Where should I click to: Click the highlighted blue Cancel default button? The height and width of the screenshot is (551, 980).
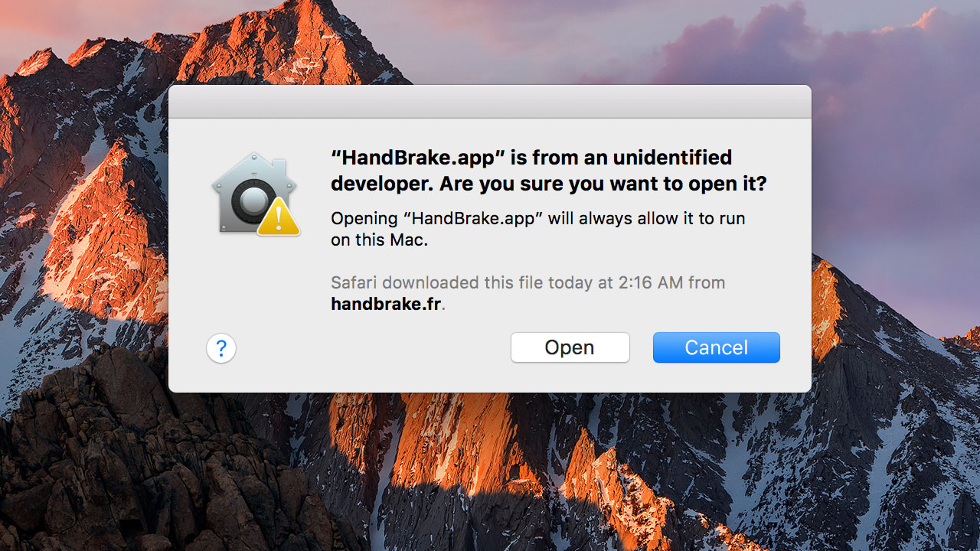click(x=716, y=347)
